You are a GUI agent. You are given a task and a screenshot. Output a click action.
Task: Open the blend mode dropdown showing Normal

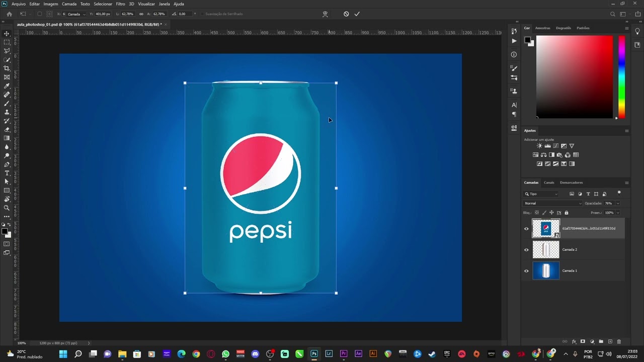(552, 204)
